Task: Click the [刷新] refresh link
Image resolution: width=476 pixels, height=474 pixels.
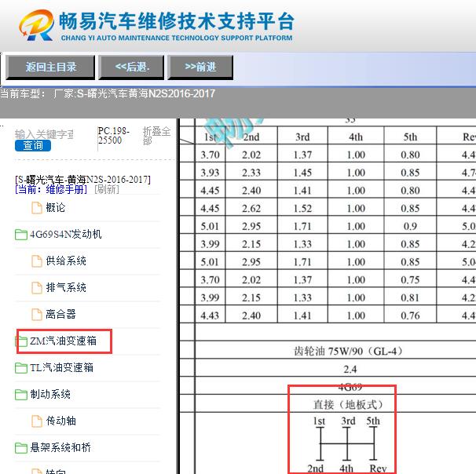Action: [x=107, y=190]
